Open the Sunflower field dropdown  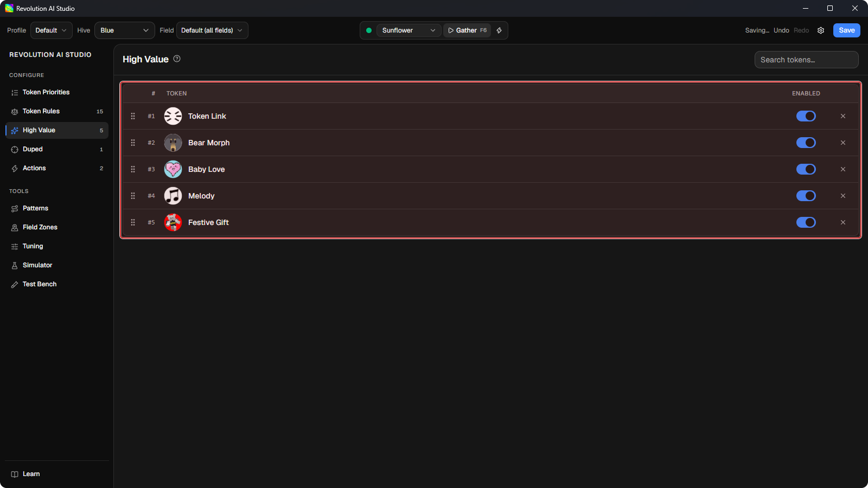(409, 30)
